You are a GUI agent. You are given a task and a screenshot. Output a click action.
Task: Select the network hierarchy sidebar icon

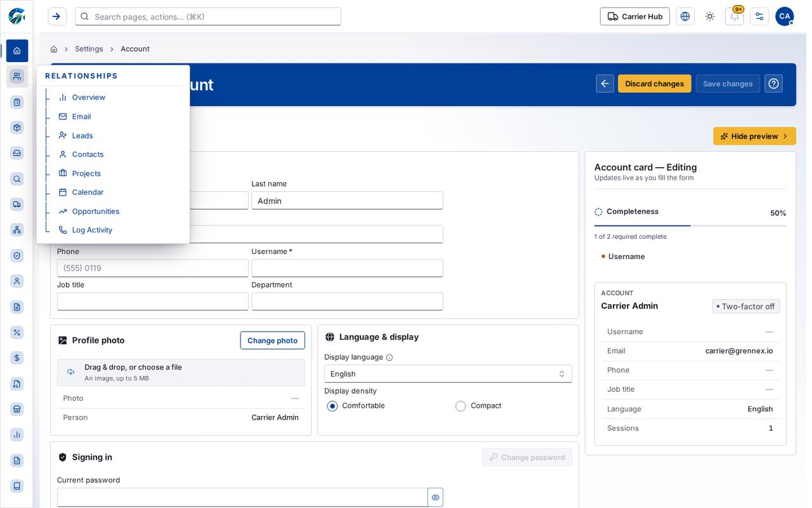pos(17,230)
